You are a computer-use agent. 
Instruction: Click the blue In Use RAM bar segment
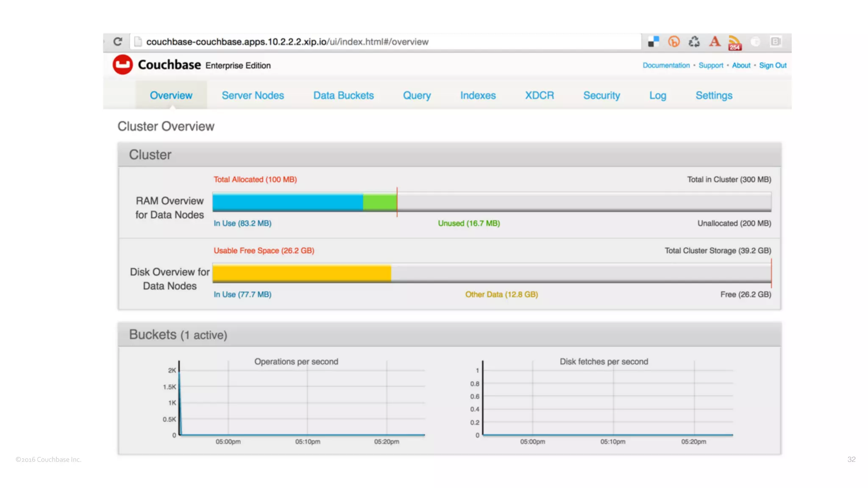(287, 202)
